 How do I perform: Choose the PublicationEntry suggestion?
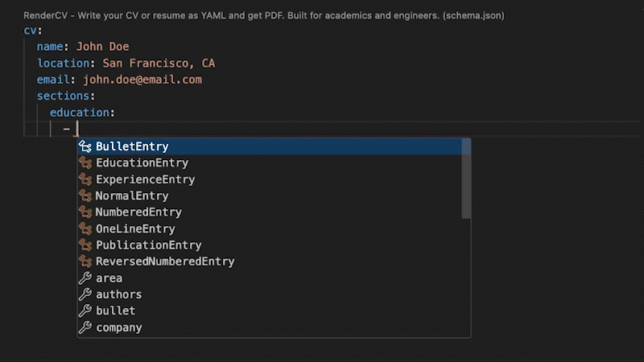point(148,245)
